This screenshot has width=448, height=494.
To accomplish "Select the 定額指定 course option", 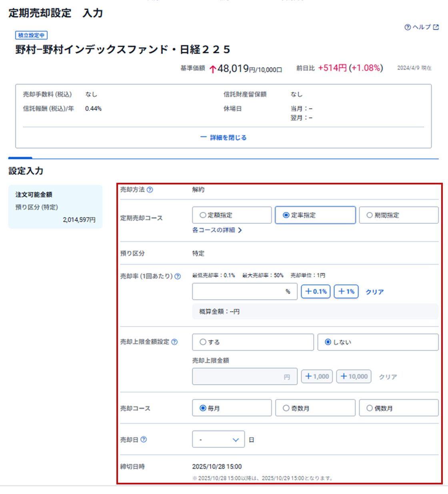I will click(x=232, y=215).
